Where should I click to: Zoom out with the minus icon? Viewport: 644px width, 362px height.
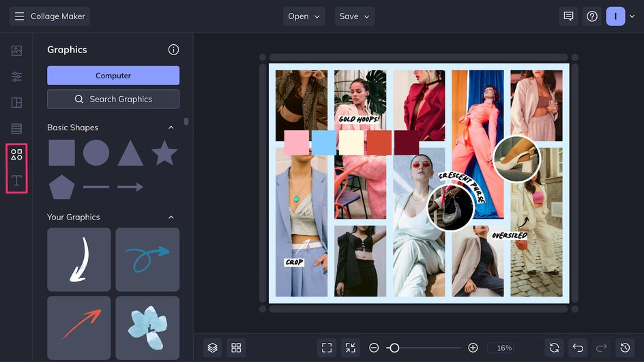point(374,348)
